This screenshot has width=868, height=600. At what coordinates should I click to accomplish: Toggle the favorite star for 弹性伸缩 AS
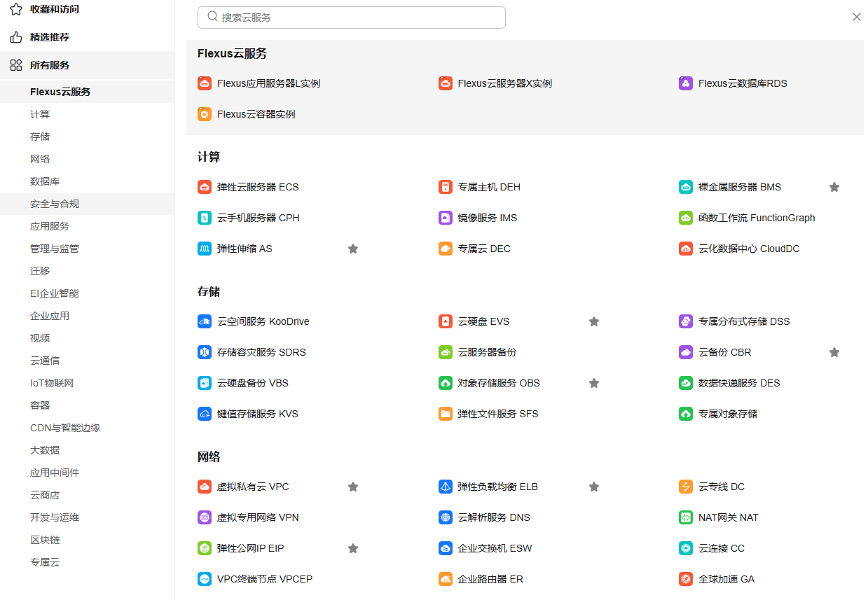(353, 249)
